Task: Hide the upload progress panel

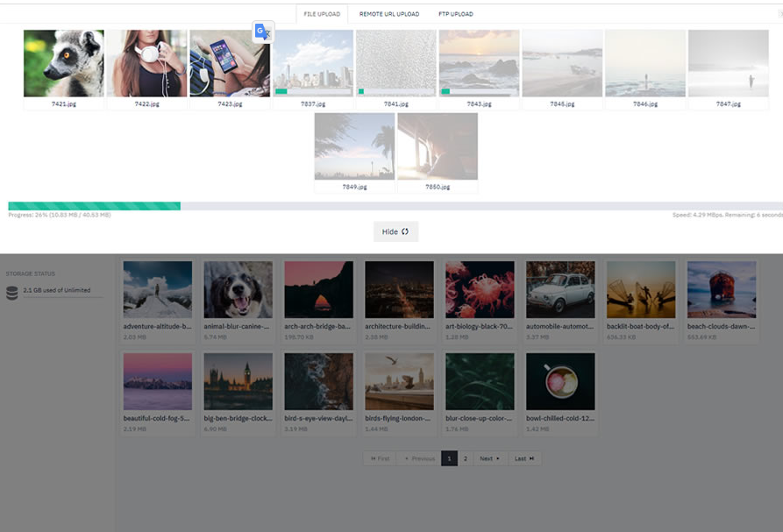Action: [x=395, y=231]
